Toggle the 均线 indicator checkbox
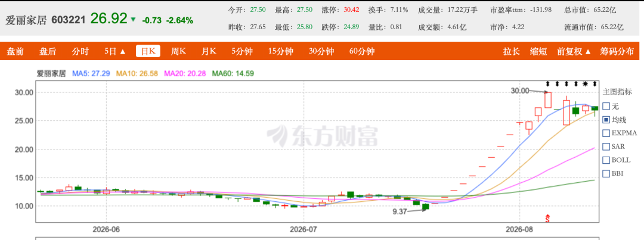The image size is (644, 240). point(606,120)
